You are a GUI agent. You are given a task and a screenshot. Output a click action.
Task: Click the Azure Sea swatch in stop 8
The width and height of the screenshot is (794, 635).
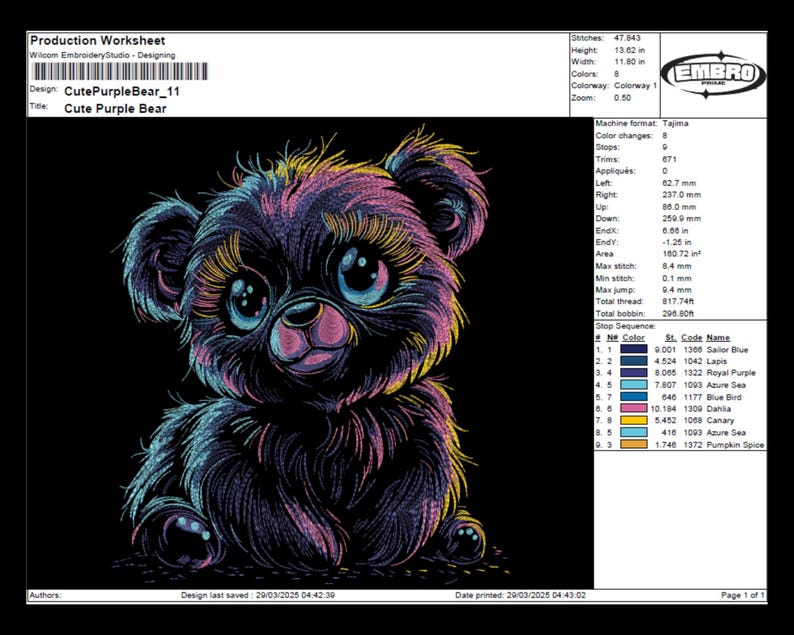(x=633, y=432)
